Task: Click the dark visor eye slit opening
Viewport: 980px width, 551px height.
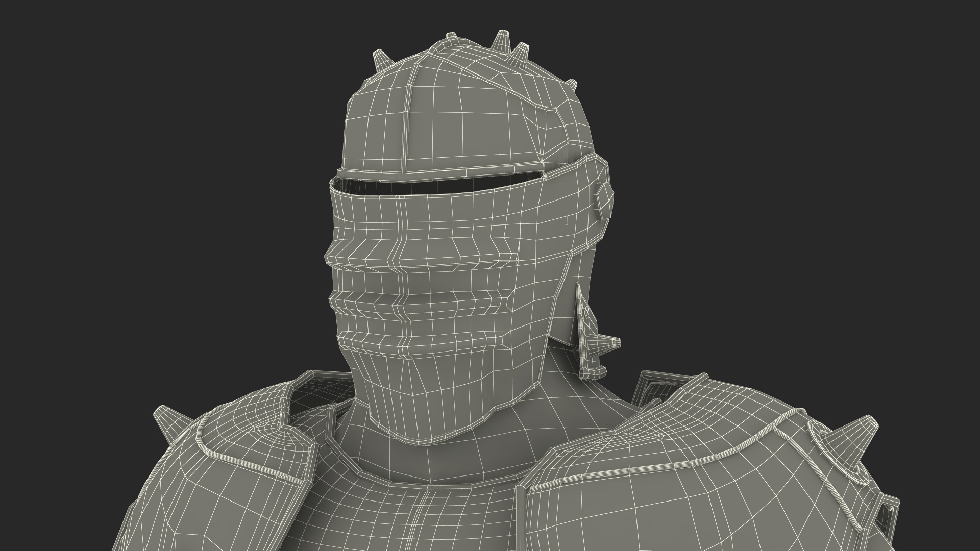Action: 434,187
